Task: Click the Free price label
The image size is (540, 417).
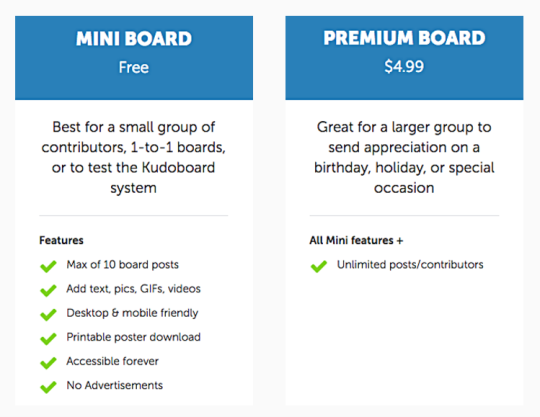Action: click(134, 67)
